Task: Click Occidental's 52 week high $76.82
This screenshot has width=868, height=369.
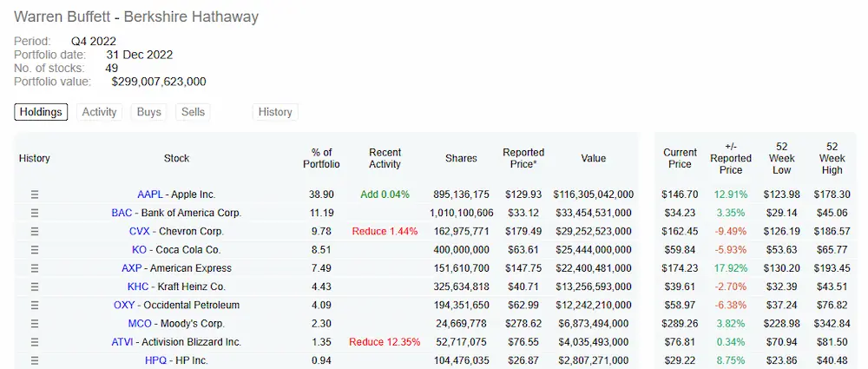Action: point(832,305)
